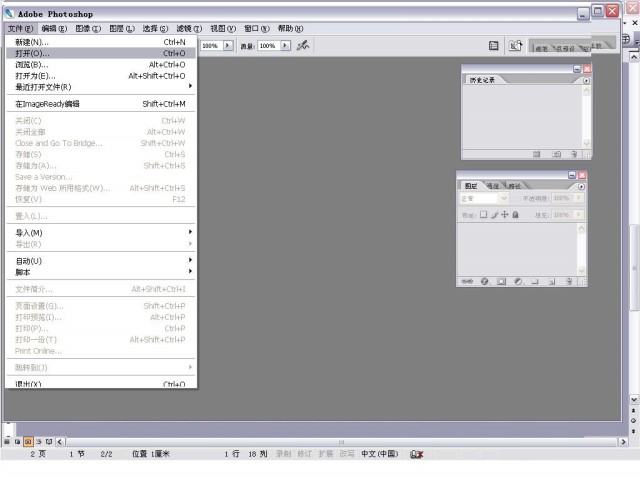The image size is (640, 479).
Task: Open the 图层(L) menu
Action: 122,29
